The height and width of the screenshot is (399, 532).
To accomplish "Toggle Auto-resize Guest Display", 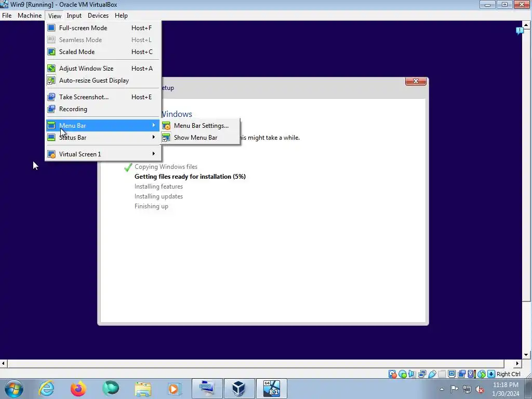I will (x=103, y=81).
